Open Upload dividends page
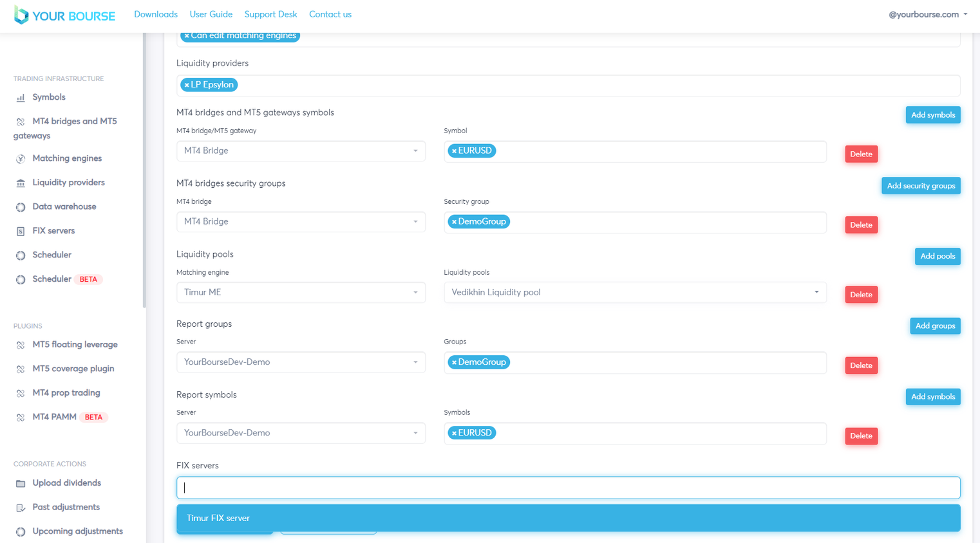Viewport: 980px width, 543px height. [66, 483]
